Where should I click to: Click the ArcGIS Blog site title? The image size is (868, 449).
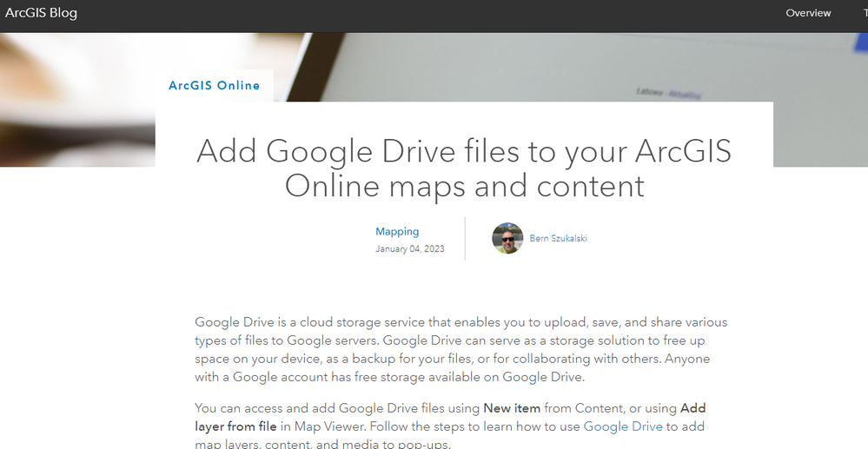[41, 13]
